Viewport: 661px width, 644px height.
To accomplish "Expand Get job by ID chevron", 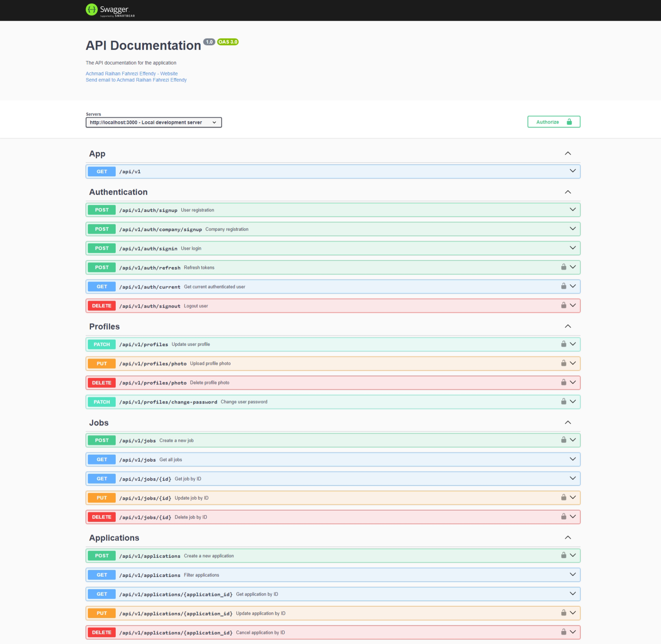I will click(x=573, y=478).
